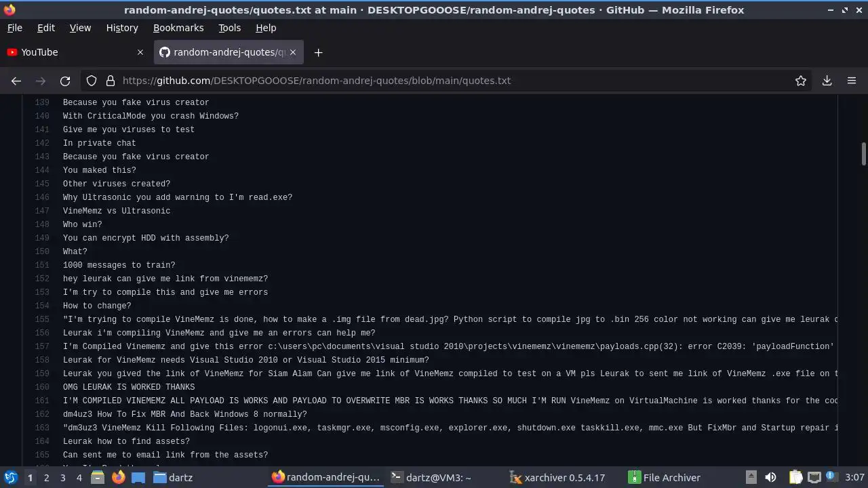Click the line "Leurak how to find assets?"

pyautogui.click(x=126, y=441)
